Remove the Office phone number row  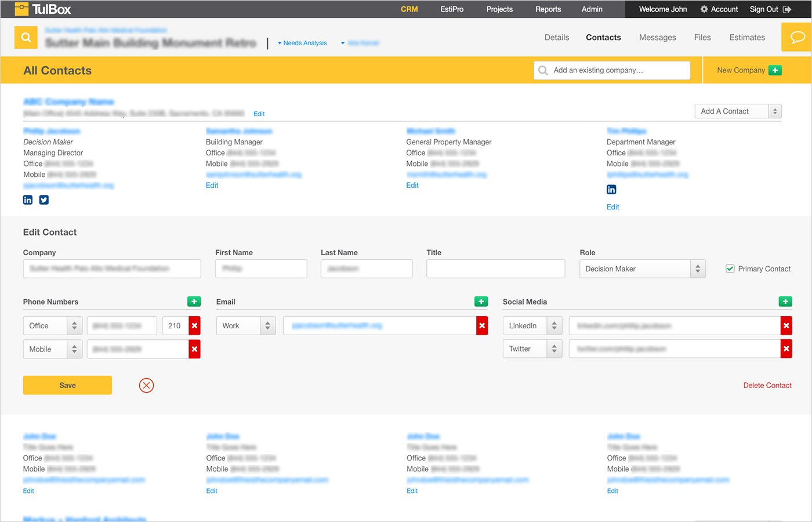[x=195, y=326]
